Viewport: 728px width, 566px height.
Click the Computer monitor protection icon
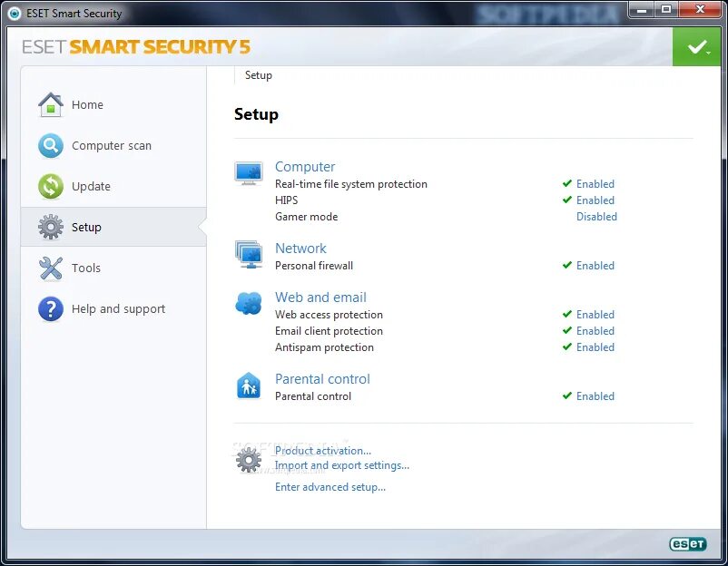pos(248,172)
